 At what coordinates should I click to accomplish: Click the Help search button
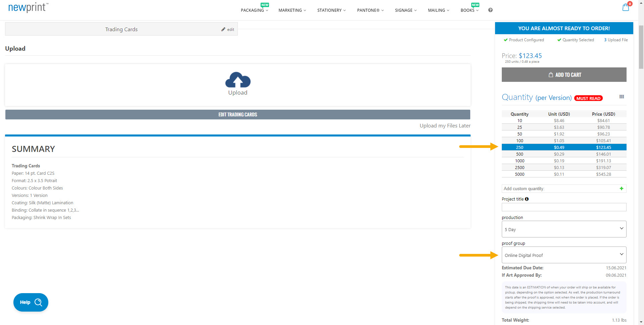pos(31,302)
